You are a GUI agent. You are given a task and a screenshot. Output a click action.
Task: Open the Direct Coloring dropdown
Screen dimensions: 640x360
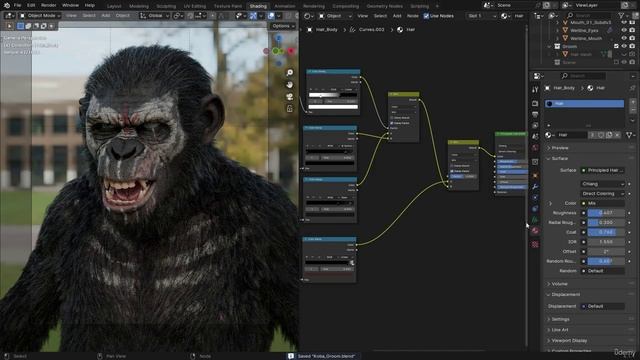point(603,193)
